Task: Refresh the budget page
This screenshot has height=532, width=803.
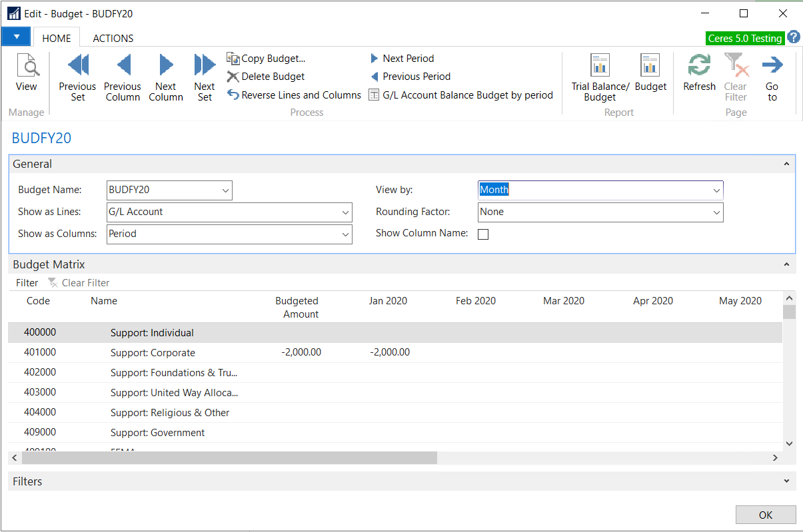Action: 699,66
